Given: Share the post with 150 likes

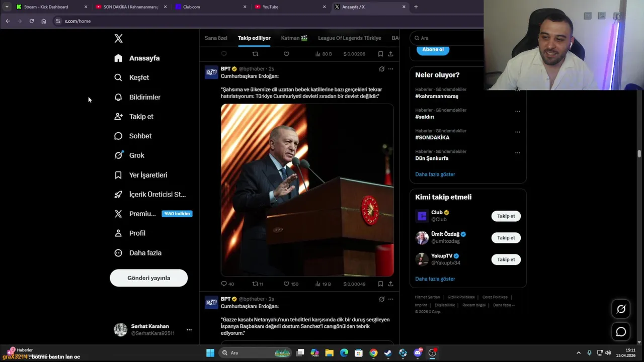Looking at the screenshot, I should tap(390, 284).
